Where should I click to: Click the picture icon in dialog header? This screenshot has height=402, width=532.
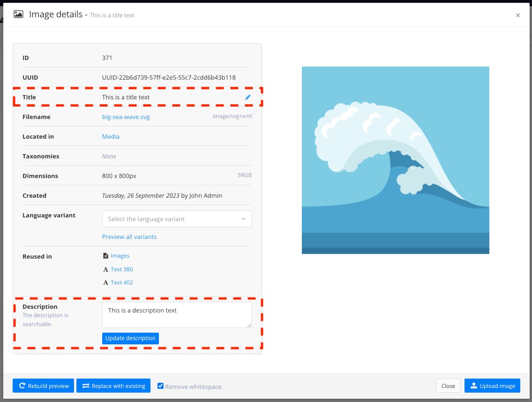pos(19,15)
